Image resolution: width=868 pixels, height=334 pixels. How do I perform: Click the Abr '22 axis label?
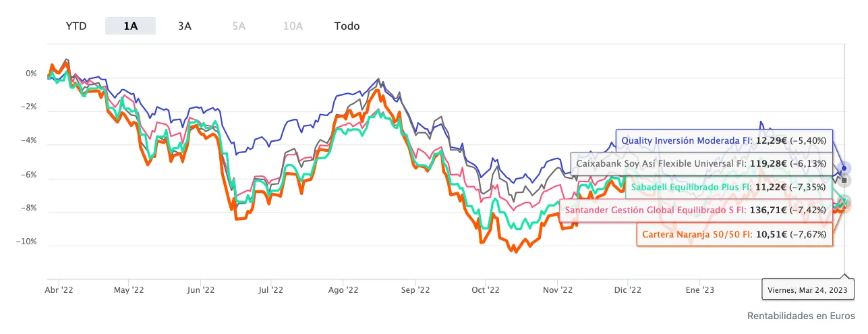pos(59,290)
